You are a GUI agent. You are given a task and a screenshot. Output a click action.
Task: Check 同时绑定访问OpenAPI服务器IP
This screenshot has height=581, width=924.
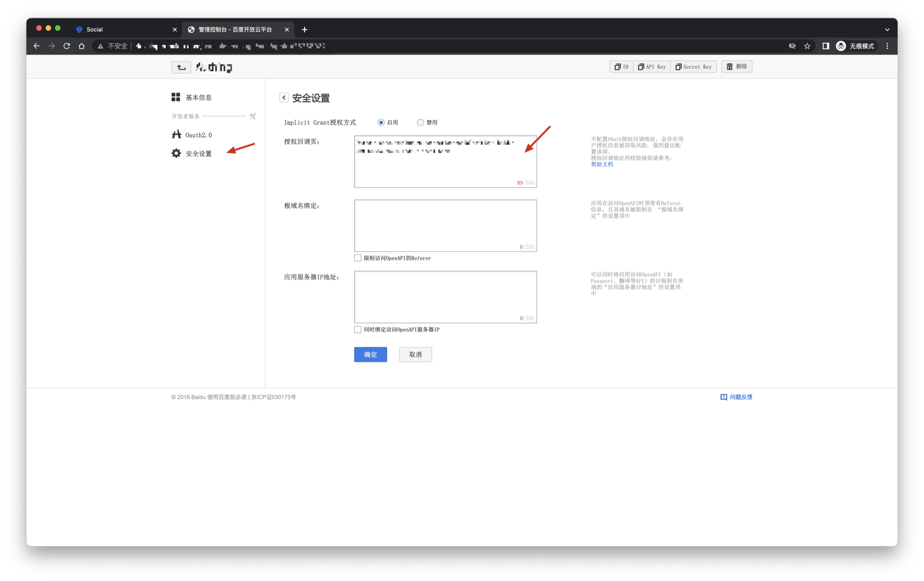358,329
